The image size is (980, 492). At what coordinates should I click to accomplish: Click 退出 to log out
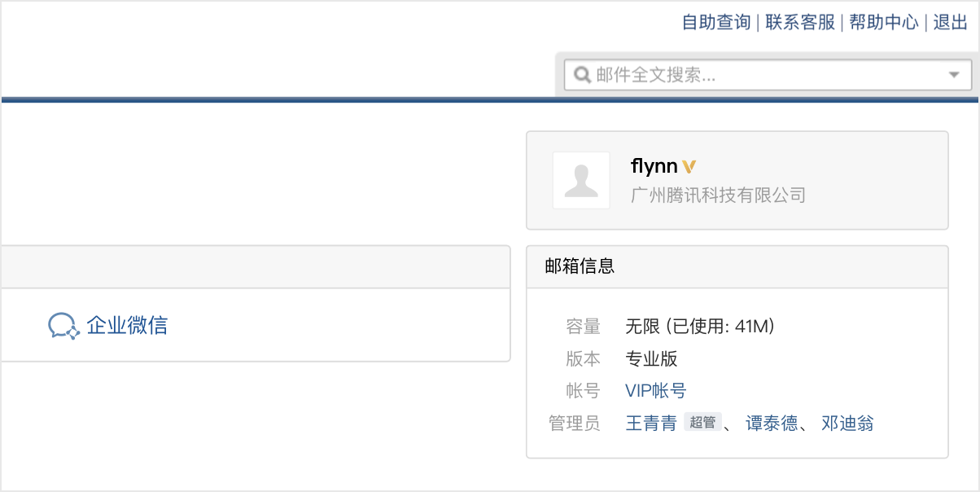(951, 22)
